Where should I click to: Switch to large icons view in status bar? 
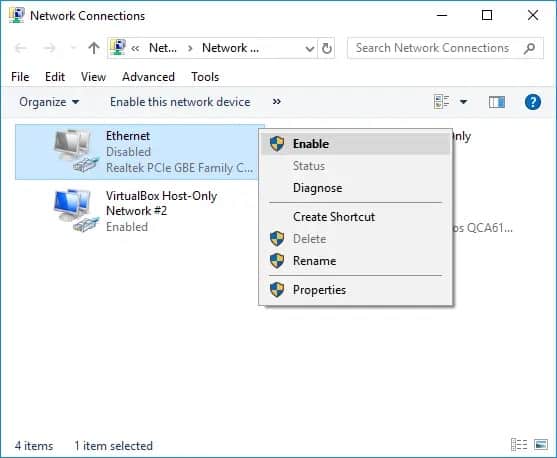(x=541, y=444)
